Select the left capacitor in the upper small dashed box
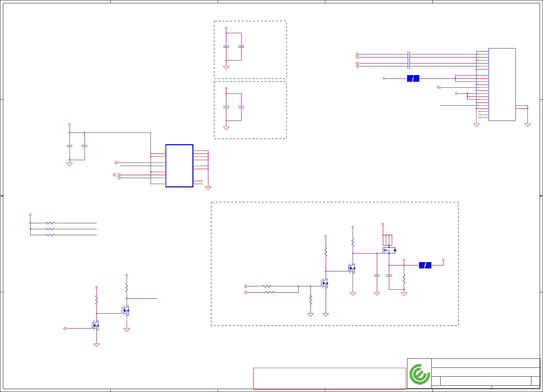Screen dimensions: 543x392 pos(226,47)
